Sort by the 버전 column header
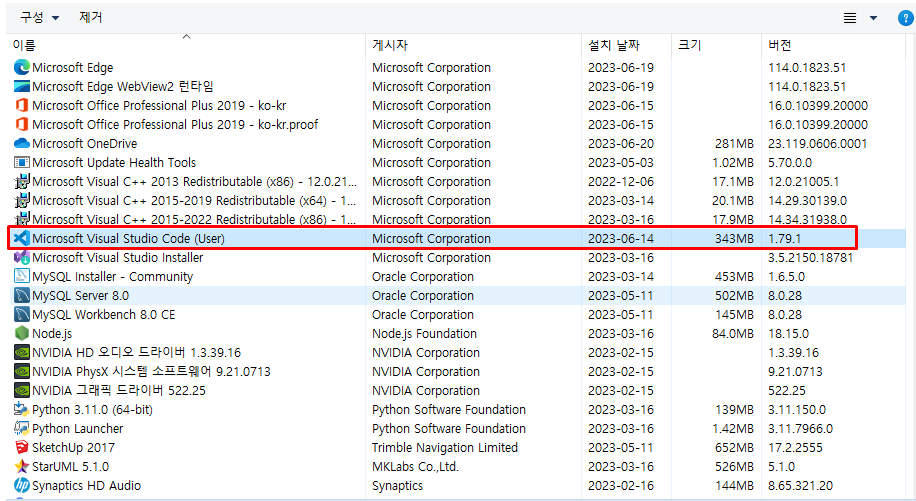The width and height of the screenshot is (916, 501). pyautogui.click(x=780, y=45)
